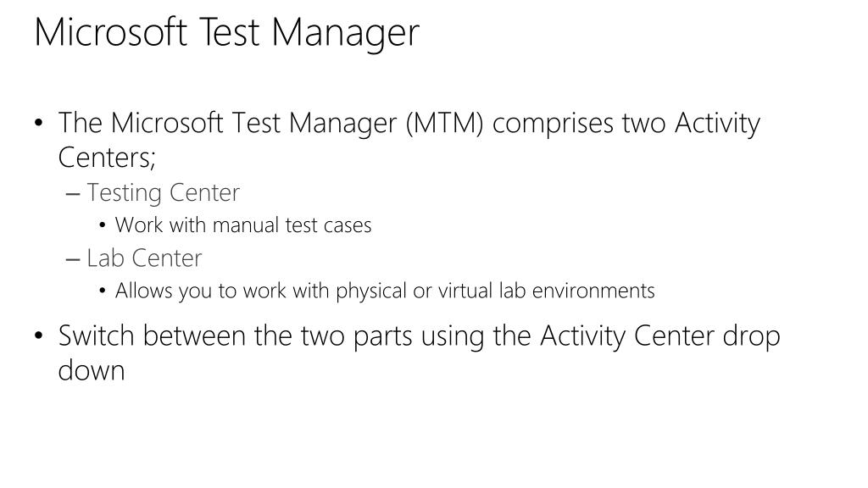Click the bullet about switching via Activity Center drop down
The width and height of the screenshot is (868, 488).
tap(419, 352)
